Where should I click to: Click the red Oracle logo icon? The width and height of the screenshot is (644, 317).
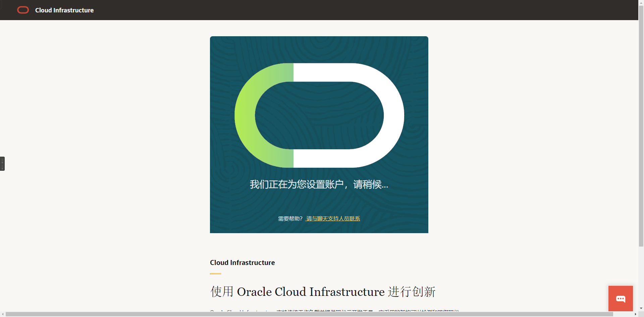click(23, 10)
